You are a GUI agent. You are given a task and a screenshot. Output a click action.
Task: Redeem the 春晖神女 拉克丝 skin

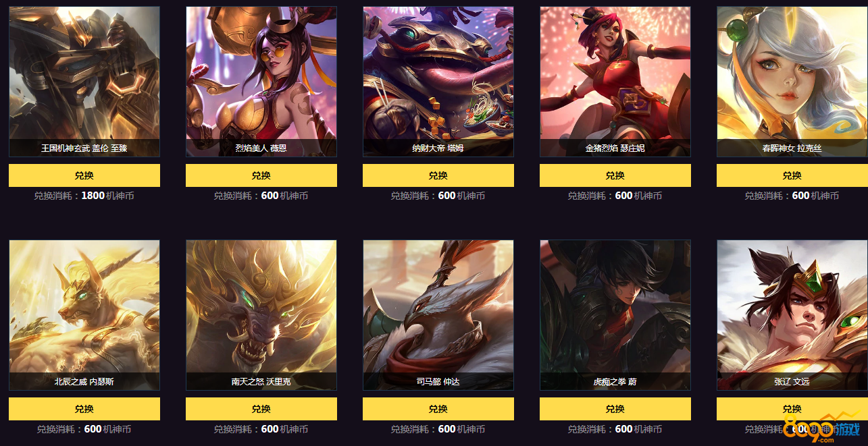coord(792,175)
